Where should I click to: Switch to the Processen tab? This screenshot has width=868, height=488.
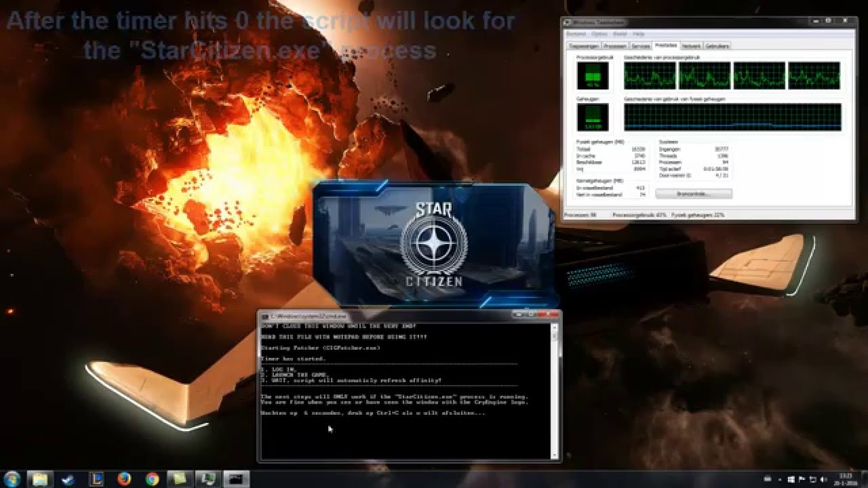[615, 46]
